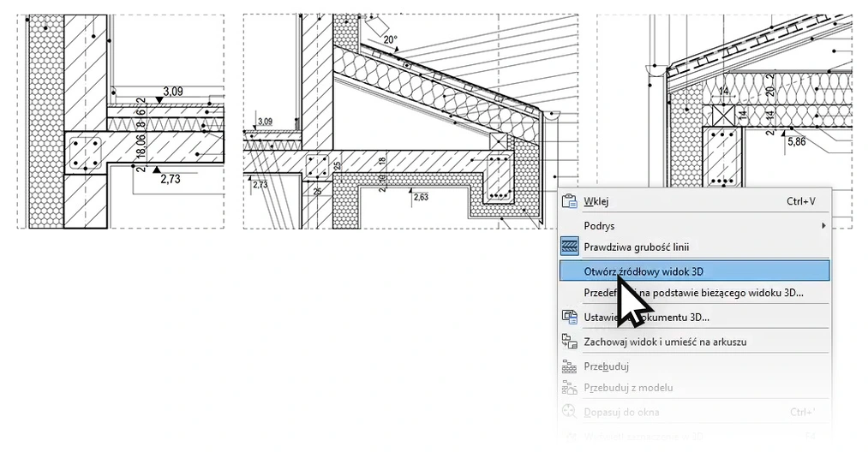This screenshot has width=868, height=458.
Task: Click the true line weight icon
Action: tap(570, 247)
